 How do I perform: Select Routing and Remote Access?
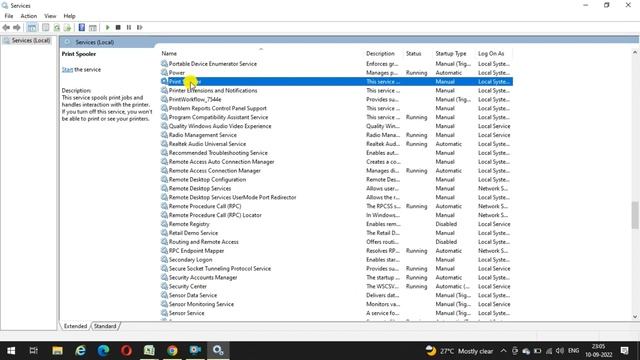(x=204, y=242)
